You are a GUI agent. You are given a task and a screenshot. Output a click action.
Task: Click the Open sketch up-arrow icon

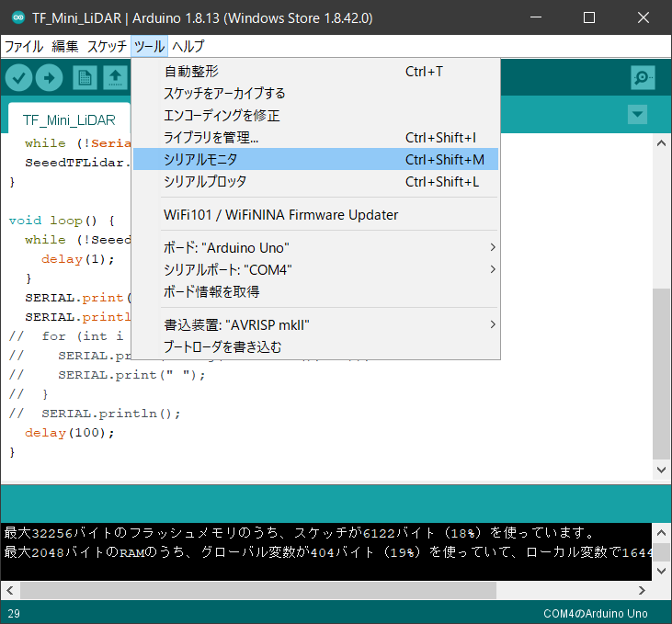pos(115,78)
